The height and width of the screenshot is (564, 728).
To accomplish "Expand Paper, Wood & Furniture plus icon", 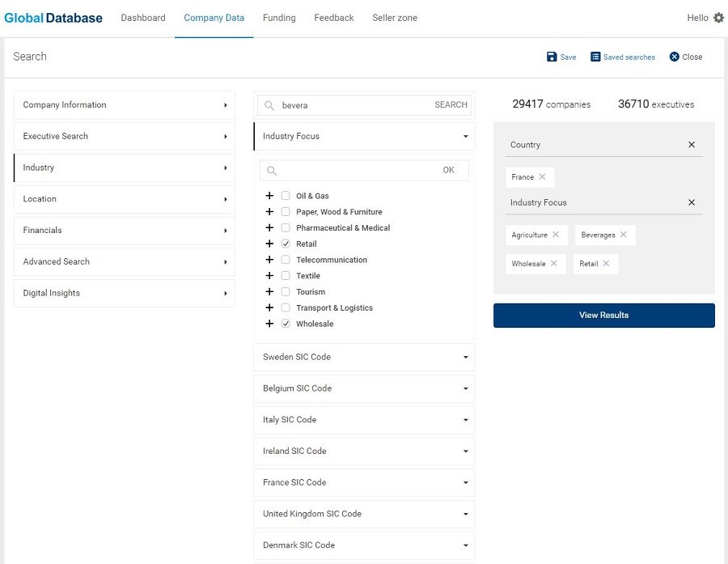I will 269,212.
